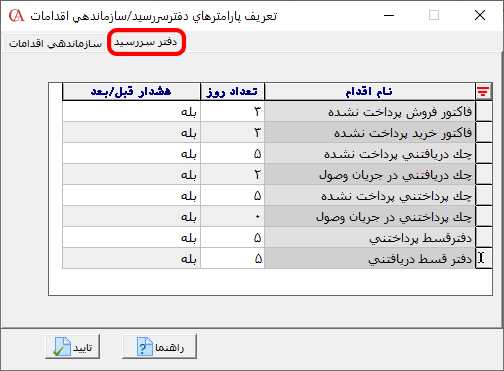Click the red filter icon in table header
504x371 pixels.
(483, 91)
